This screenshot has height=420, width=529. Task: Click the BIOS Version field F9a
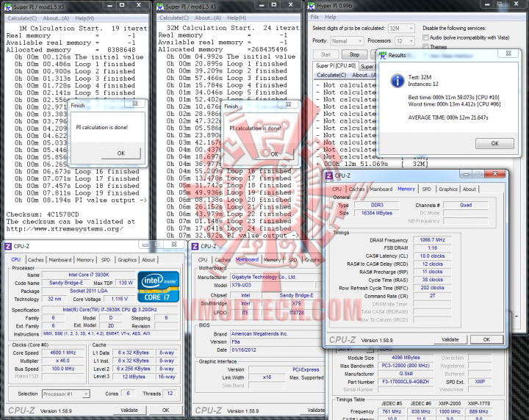pos(277,341)
